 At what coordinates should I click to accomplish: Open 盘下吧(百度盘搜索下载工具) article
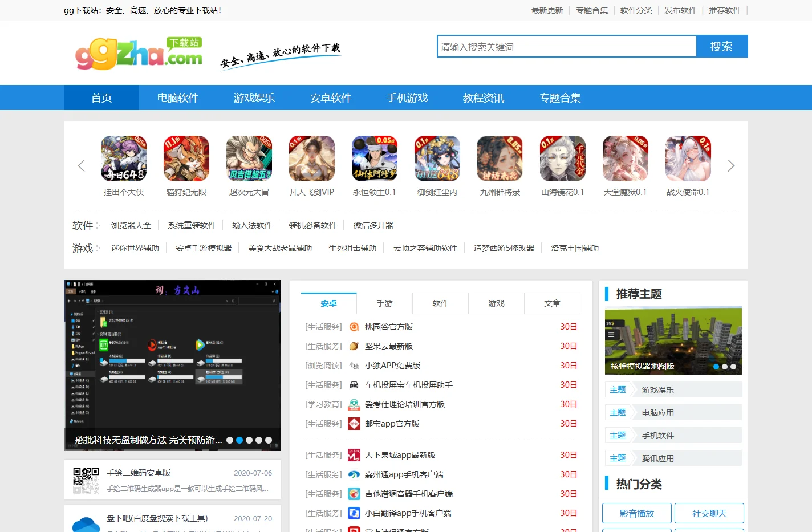point(157,518)
